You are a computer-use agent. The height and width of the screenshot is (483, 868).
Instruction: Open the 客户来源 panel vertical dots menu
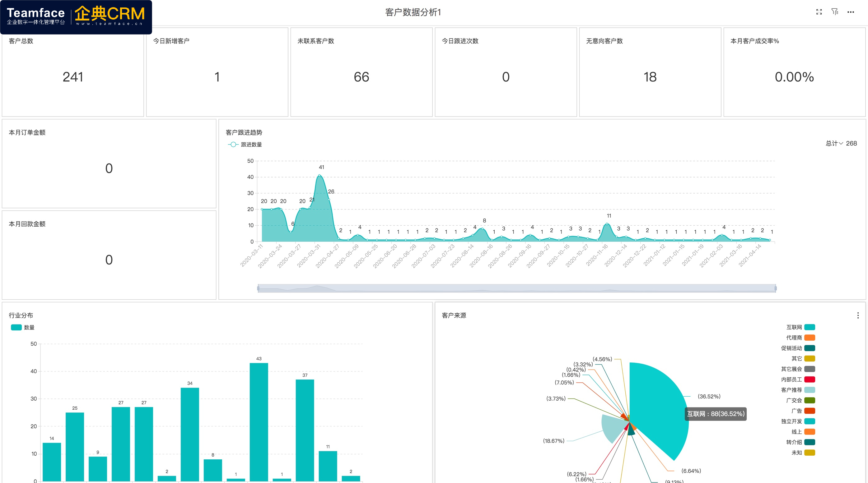858,315
